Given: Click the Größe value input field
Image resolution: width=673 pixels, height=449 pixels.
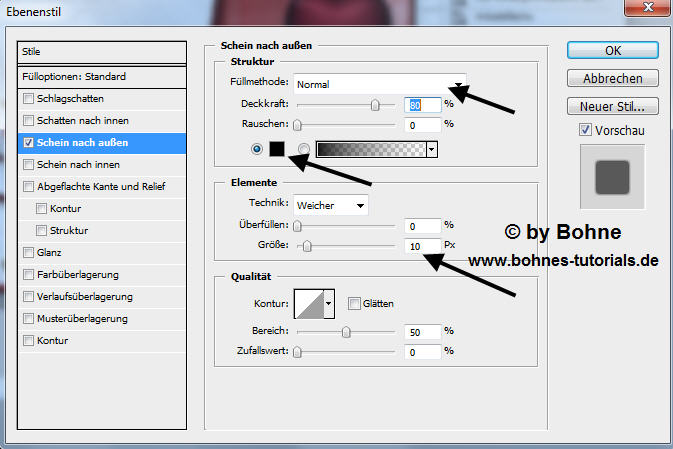Looking at the screenshot, I should point(423,245).
